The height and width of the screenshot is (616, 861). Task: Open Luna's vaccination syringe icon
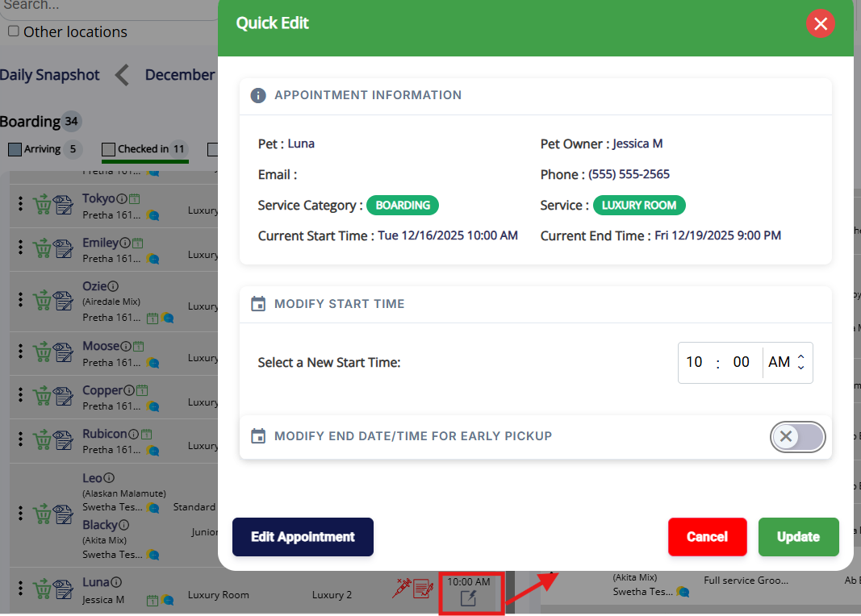401,589
